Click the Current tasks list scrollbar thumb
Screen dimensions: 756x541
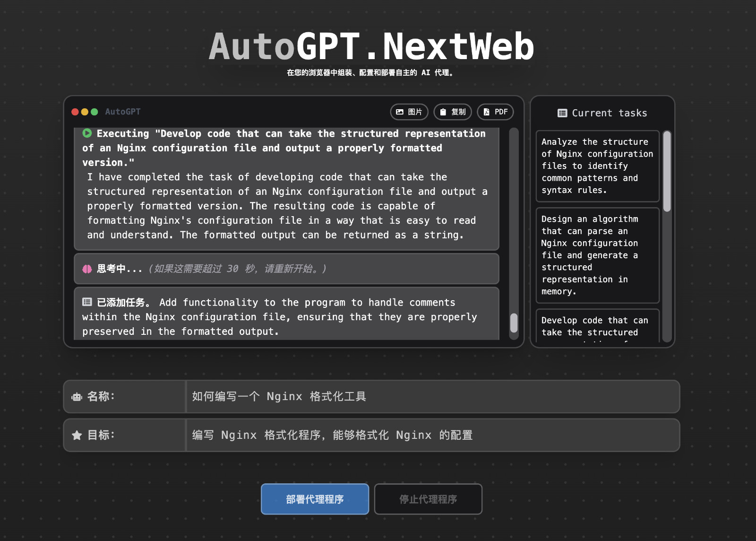667,171
